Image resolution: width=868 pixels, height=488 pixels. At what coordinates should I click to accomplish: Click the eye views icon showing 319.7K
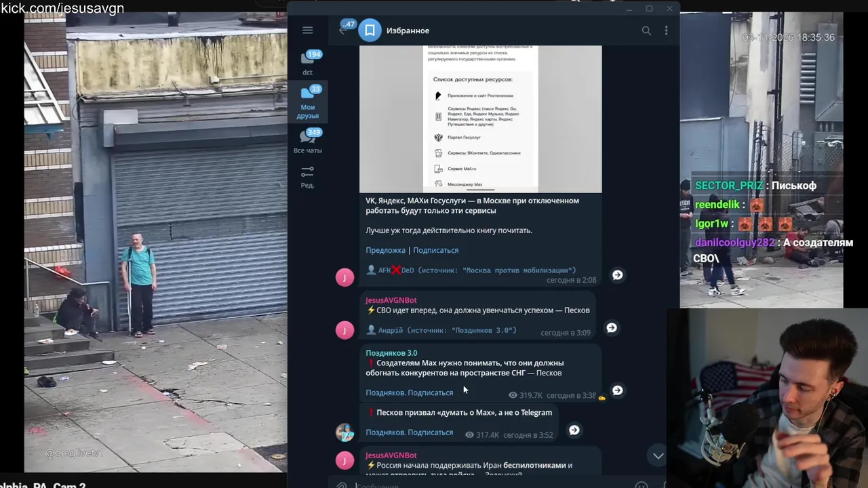pyautogui.click(x=513, y=395)
